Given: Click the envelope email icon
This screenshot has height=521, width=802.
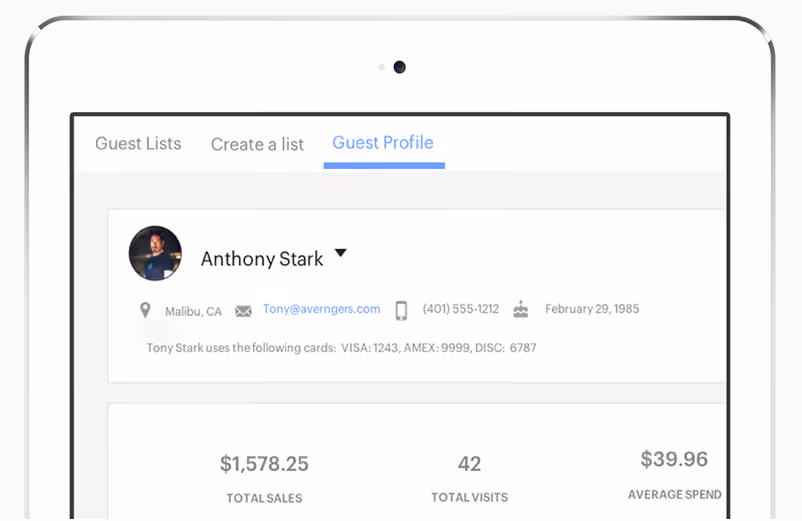Looking at the screenshot, I should pyautogui.click(x=243, y=311).
